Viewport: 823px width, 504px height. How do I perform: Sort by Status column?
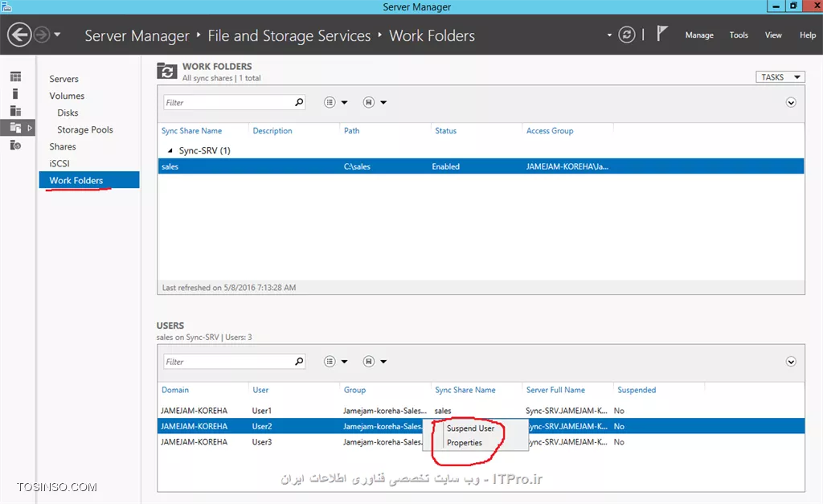(445, 131)
